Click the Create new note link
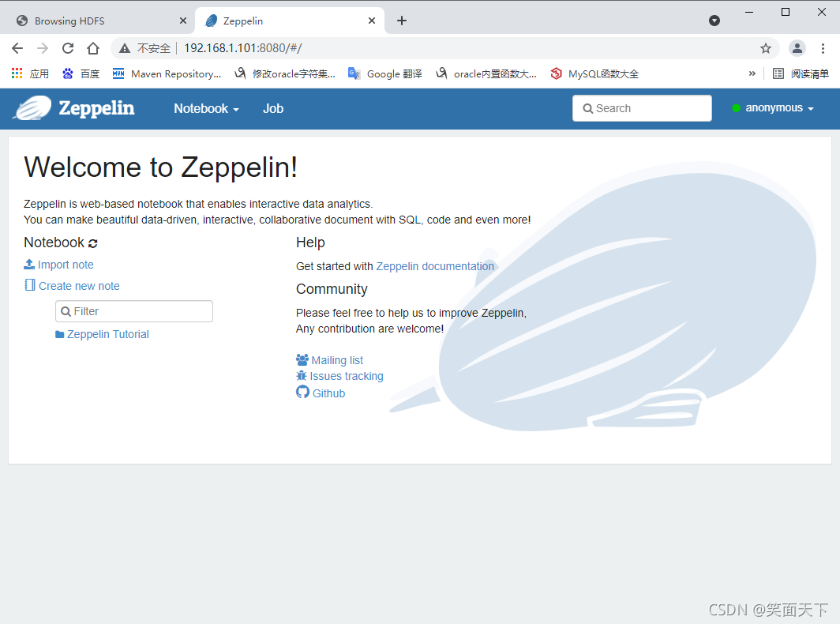This screenshot has height=624, width=840. (78, 286)
